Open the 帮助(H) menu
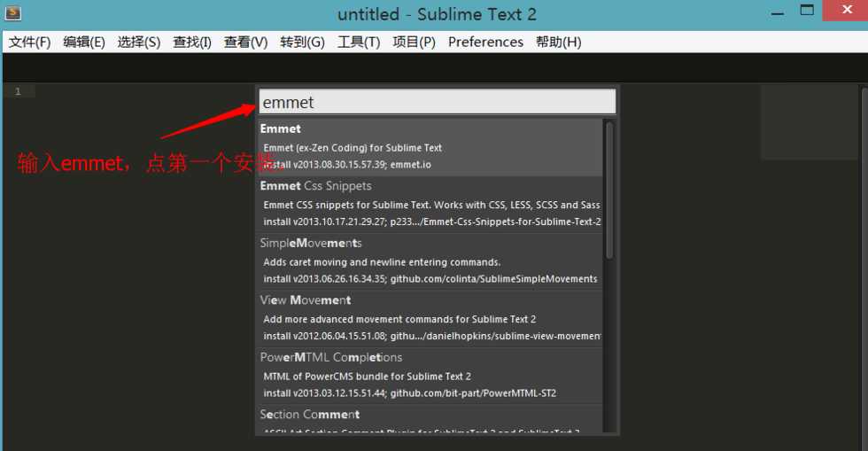This screenshot has height=451, width=868. point(558,43)
